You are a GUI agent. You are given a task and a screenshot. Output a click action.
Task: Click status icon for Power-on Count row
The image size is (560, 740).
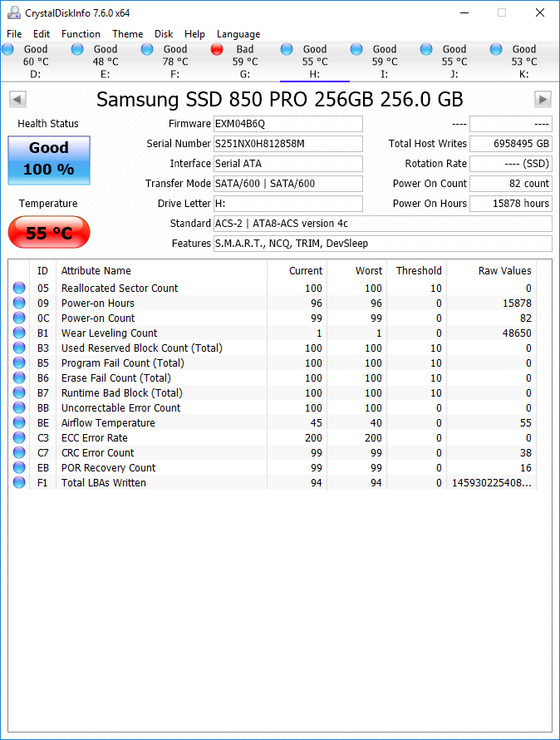click(19, 318)
